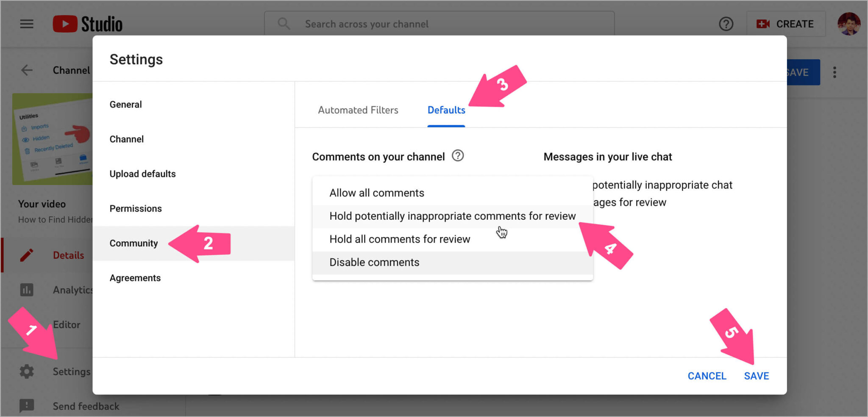868x417 pixels.
Task: Select Disable comments in the dropdown
Action: (374, 262)
